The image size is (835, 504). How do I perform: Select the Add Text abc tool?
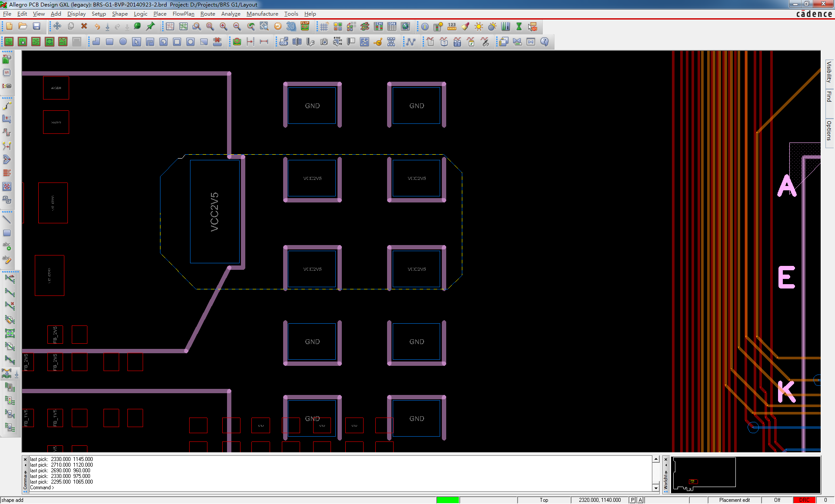(7, 246)
